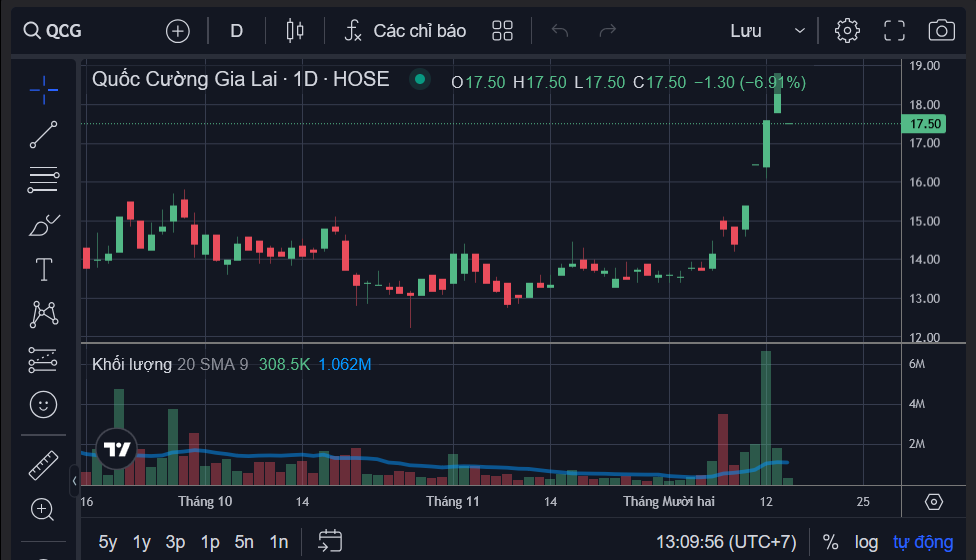976x560 pixels.
Task: Open the Fibonacci retracement tool
Action: pos(43,180)
